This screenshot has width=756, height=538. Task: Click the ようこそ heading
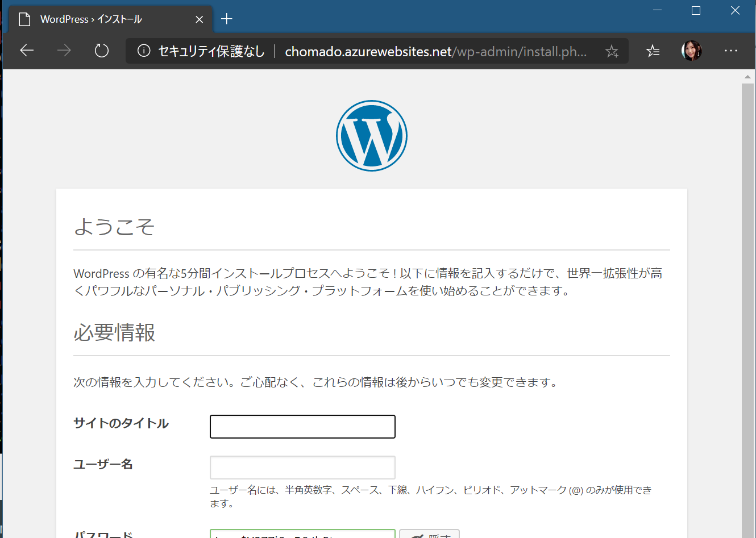[x=114, y=227]
